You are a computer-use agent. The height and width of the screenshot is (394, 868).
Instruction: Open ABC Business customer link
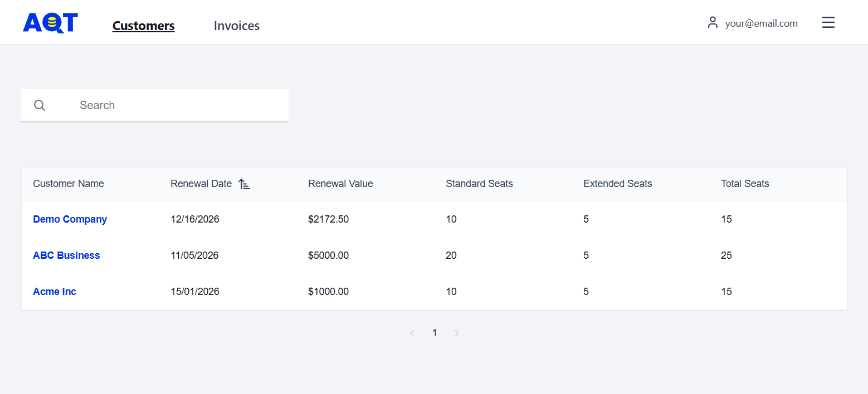tap(66, 255)
